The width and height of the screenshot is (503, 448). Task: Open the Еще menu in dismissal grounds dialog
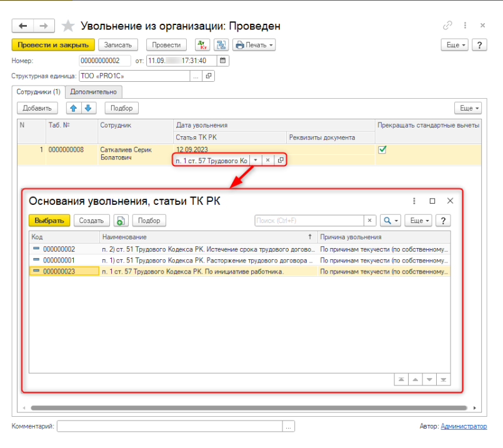point(418,221)
